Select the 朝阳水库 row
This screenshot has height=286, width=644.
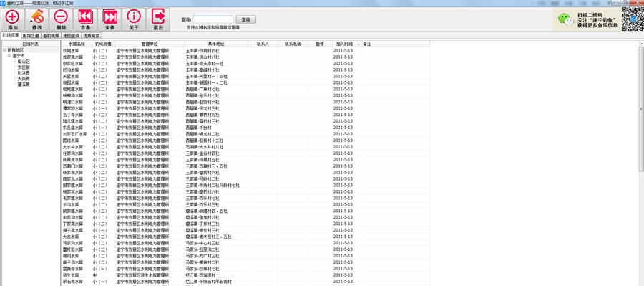pos(245,256)
